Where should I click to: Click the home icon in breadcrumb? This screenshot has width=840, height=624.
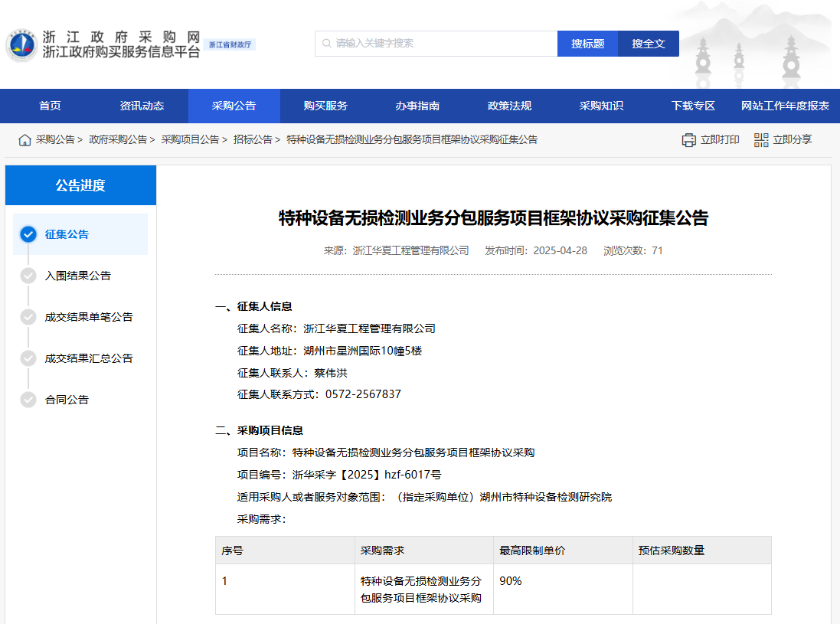click(25, 140)
